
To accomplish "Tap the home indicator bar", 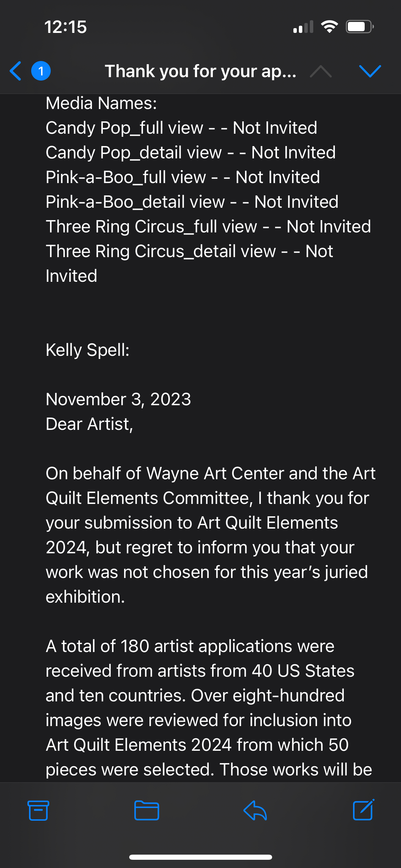I will click(x=200, y=857).
